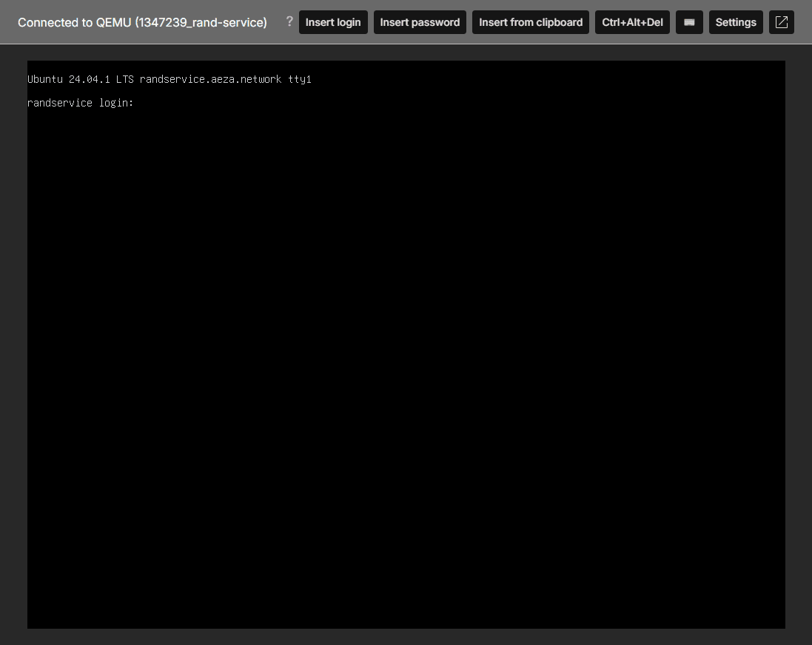The height and width of the screenshot is (645, 812).
Task: Click the 1347239_rand-service VM name
Action: tap(201, 22)
